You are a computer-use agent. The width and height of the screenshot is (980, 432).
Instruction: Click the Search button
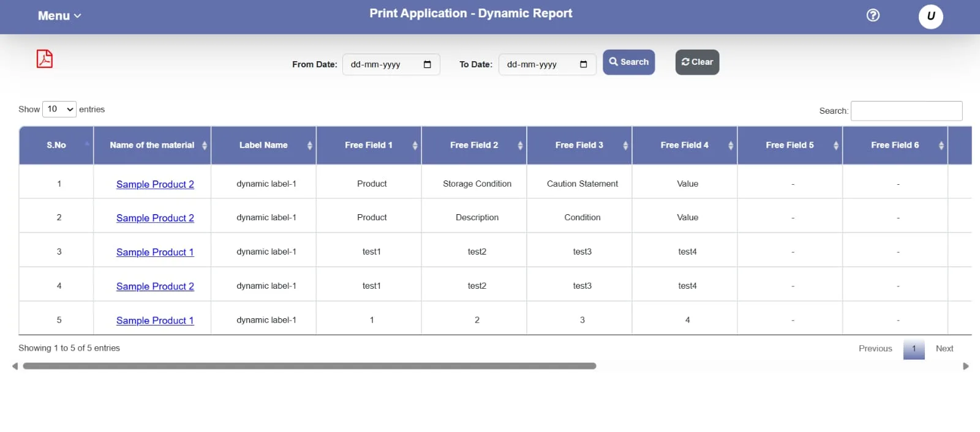point(629,62)
